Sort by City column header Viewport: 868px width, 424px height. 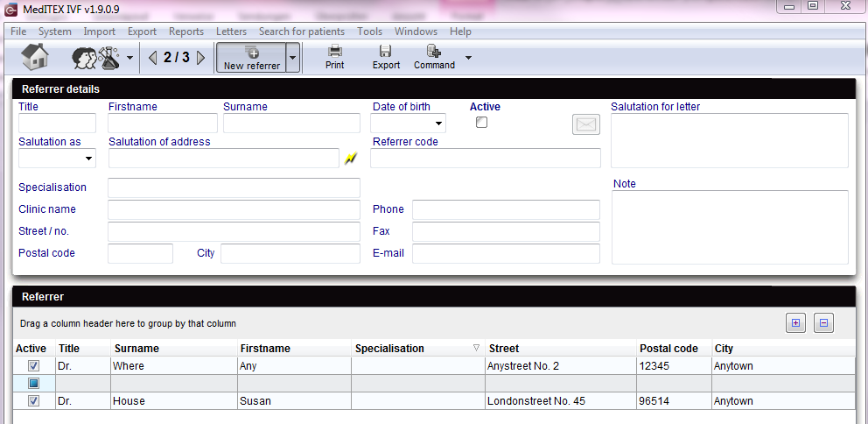(x=784, y=349)
